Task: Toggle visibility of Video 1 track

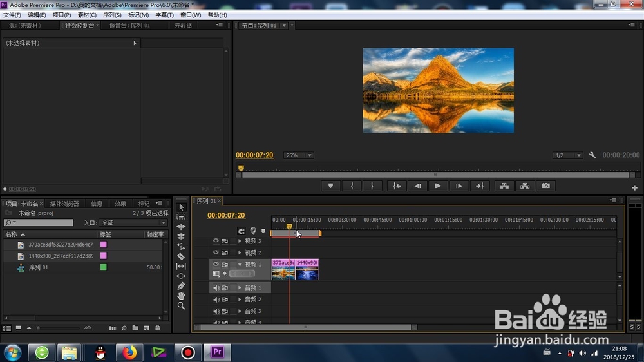Action: 216,264
